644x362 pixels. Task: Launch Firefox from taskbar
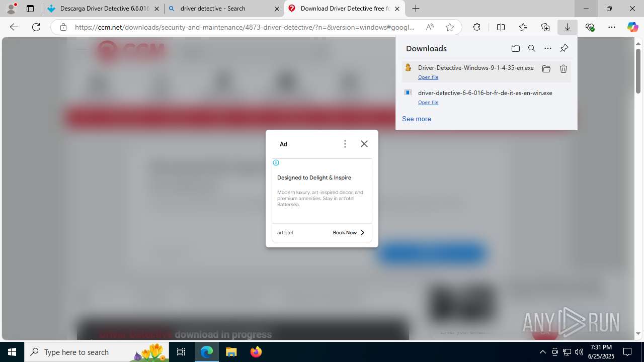(x=256, y=352)
